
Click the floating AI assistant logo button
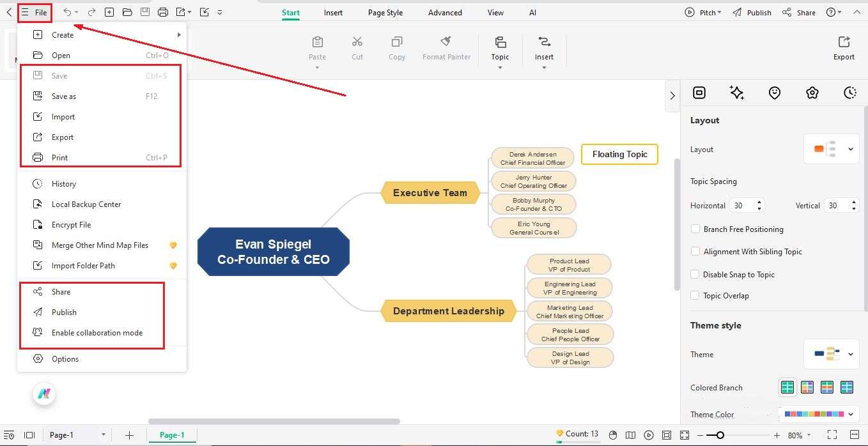point(44,394)
